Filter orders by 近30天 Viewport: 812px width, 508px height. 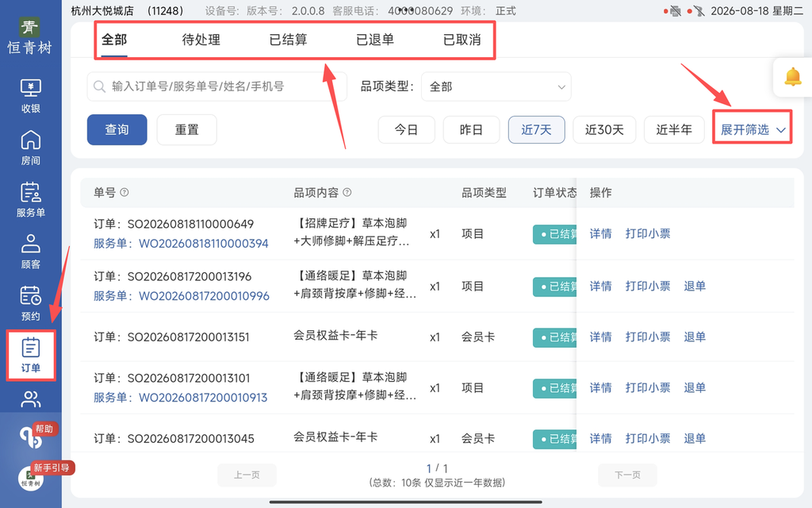click(604, 129)
